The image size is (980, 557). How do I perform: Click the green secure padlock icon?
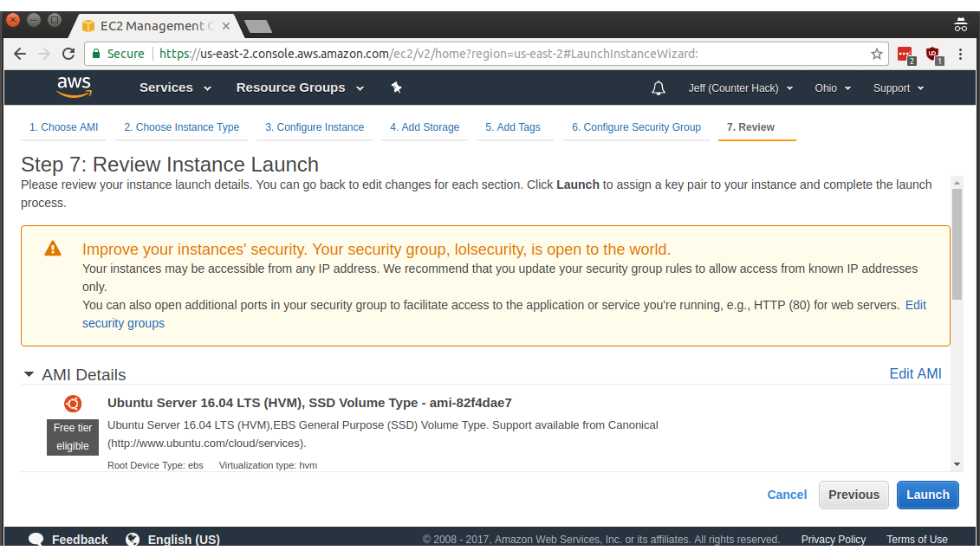[x=96, y=54]
